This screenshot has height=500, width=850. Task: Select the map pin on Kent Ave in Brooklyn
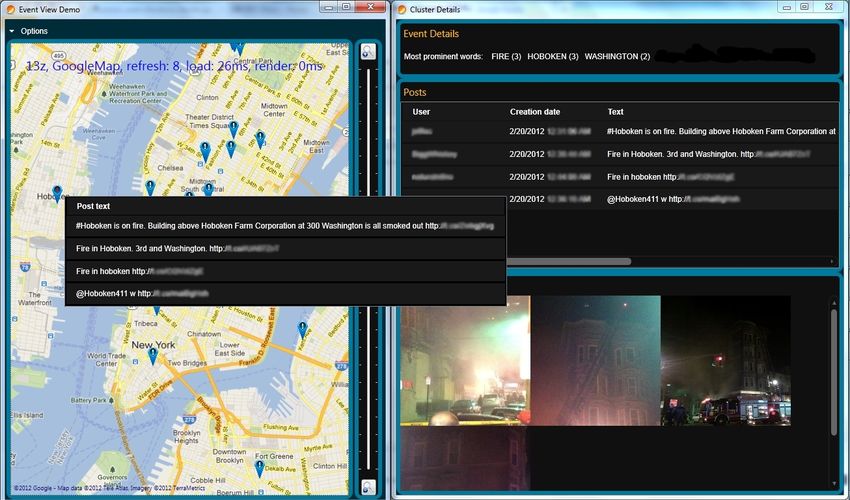pyautogui.click(x=302, y=330)
